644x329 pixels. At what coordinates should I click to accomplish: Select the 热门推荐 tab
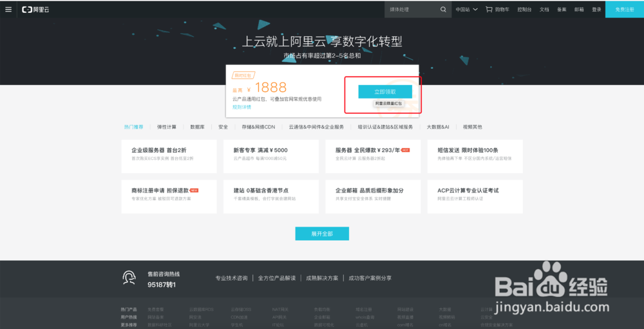(x=133, y=127)
